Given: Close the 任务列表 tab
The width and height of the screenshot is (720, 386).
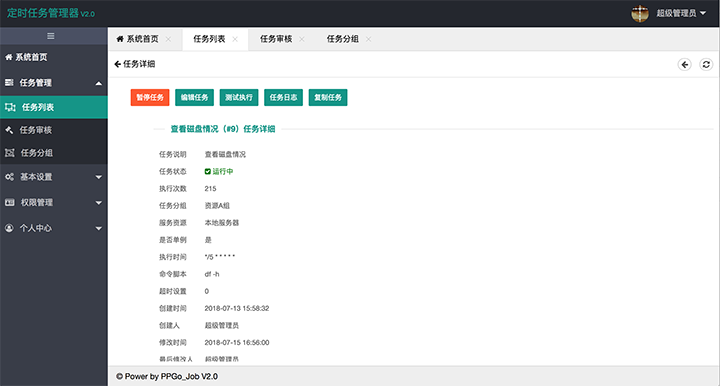Looking at the screenshot, I should coord(235,39).
